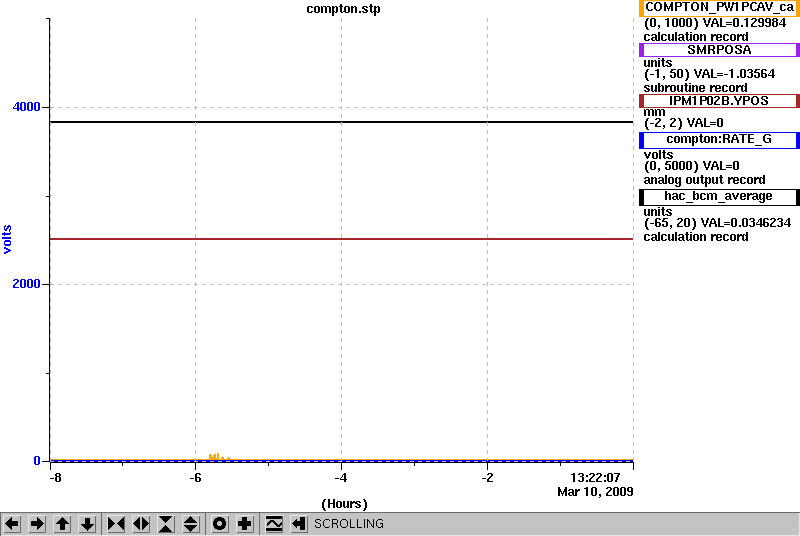Pan the graph left with left arrow
This screenshot has height=536, width=800.
(12, 524)
